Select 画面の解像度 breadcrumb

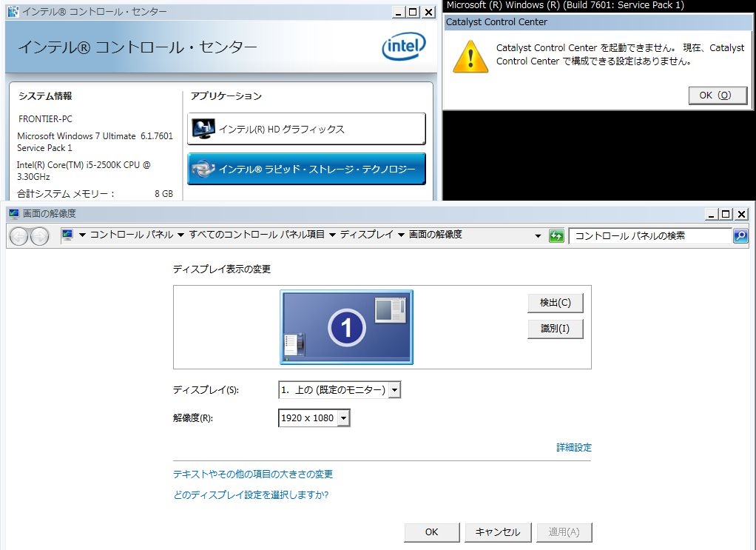pyautogui.click(x=436, y=235)
